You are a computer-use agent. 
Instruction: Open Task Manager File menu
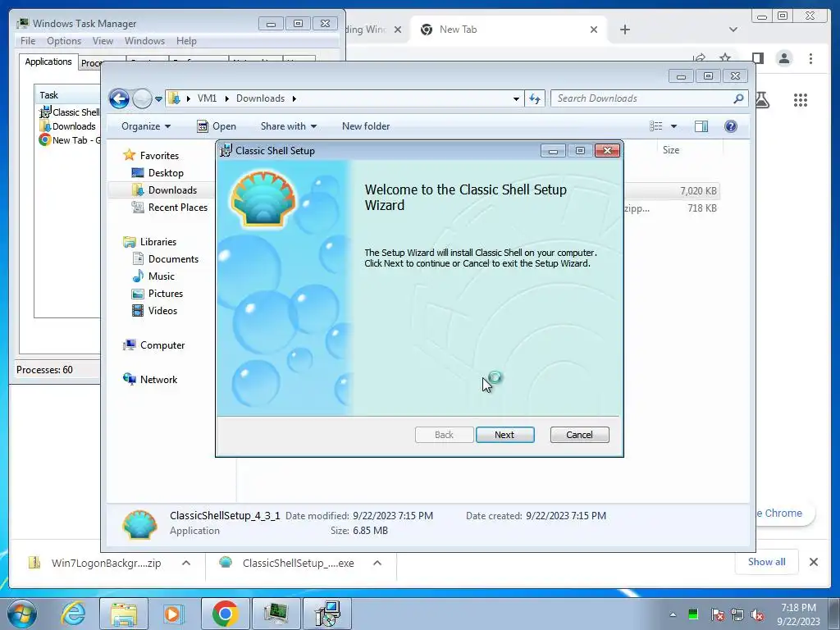[28, 41]
